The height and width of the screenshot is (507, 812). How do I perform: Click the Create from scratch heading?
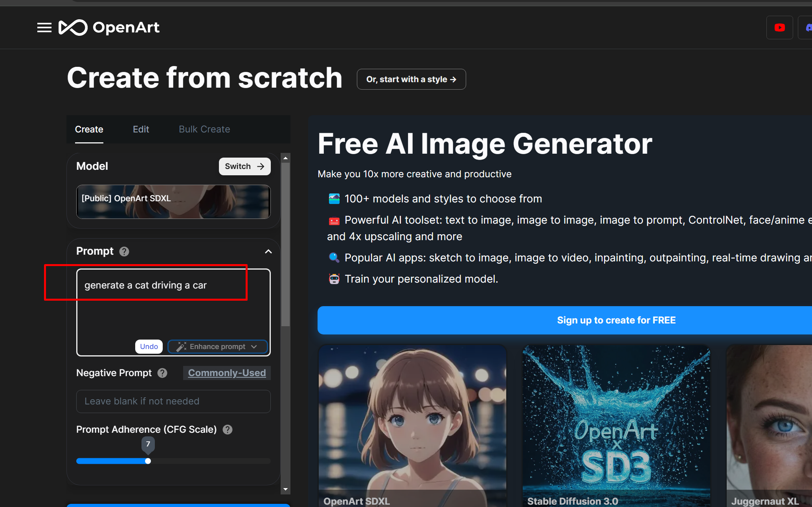[x=205, y=78]
